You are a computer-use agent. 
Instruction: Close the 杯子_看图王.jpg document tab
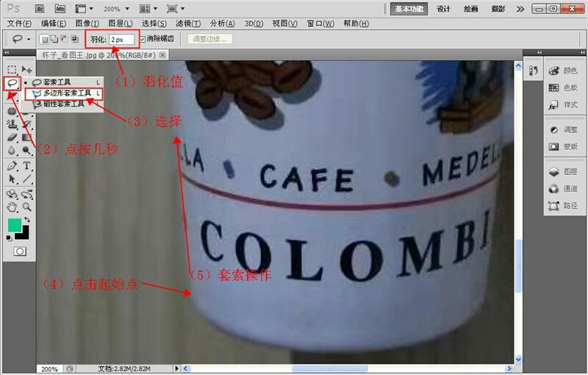pos(162,55)
